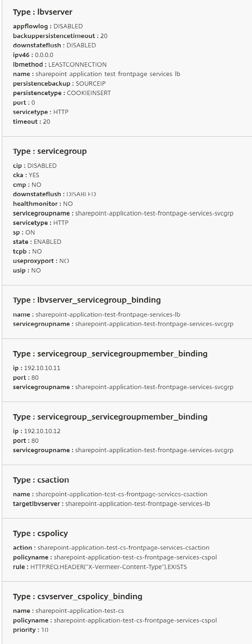Click the 'Type : lbvserver' heading

43,12
